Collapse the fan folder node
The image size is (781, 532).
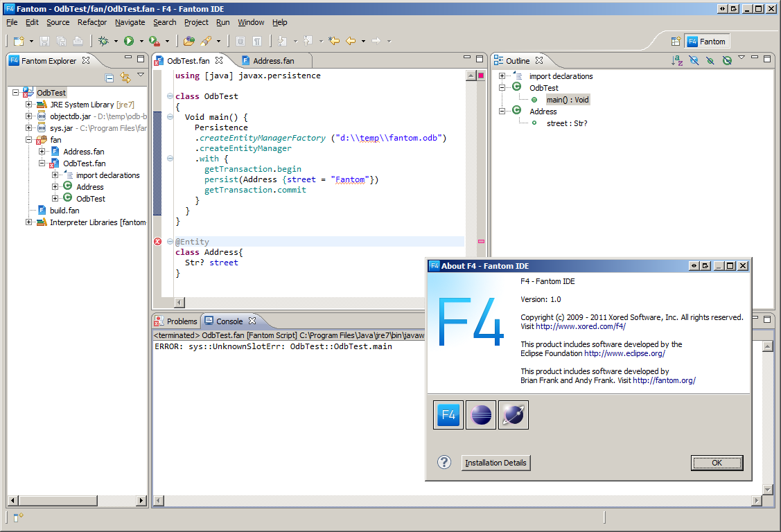coord(28,140)
